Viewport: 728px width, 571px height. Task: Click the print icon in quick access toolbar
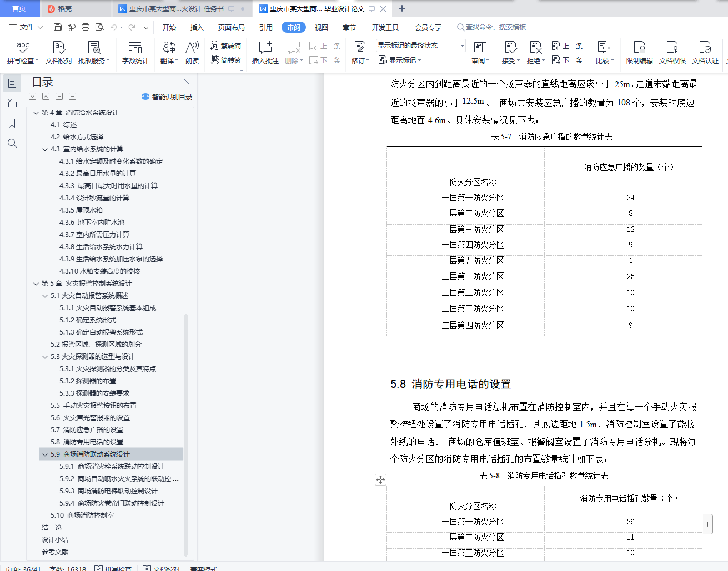click(86, 27)
